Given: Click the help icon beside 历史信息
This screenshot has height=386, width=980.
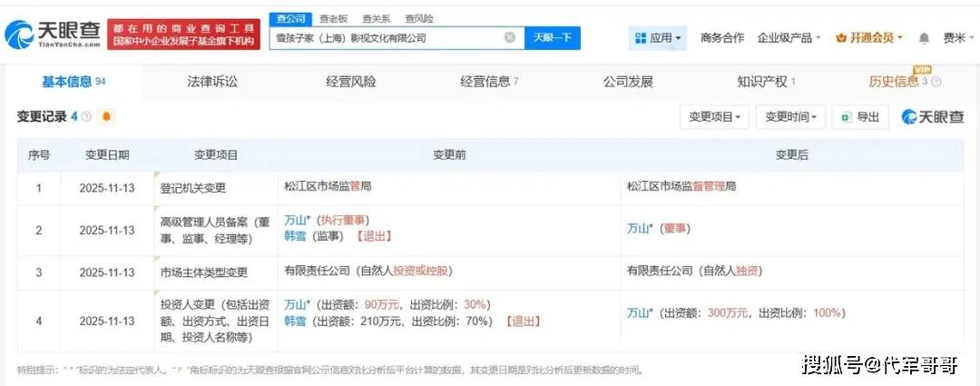Looking at the screenshot, I should 936,83.
